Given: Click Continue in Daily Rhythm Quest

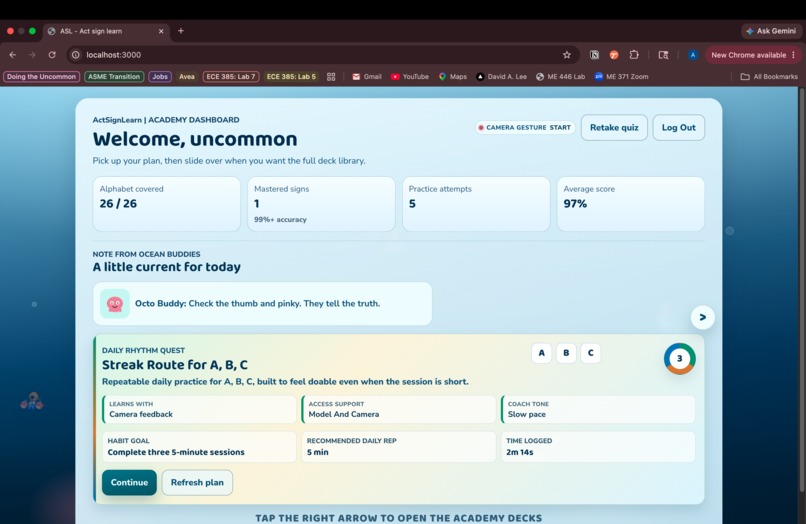Looking at the screenshot, I should 129,482.
